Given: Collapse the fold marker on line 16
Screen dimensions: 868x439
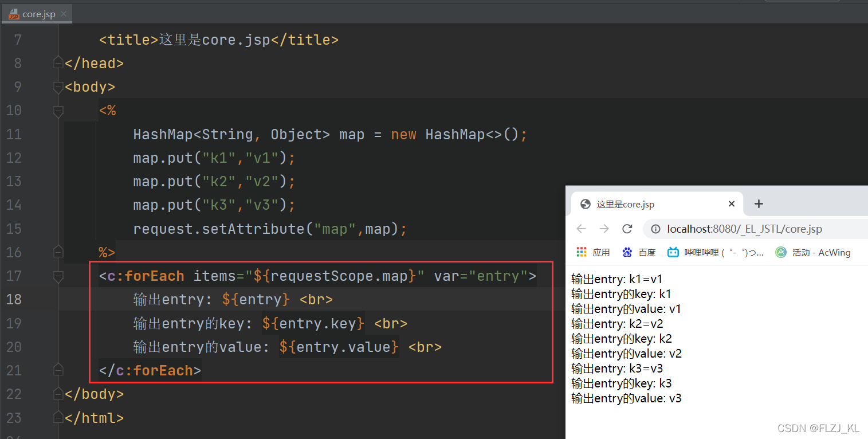Looking at the screenshot, I should (58, 252).
